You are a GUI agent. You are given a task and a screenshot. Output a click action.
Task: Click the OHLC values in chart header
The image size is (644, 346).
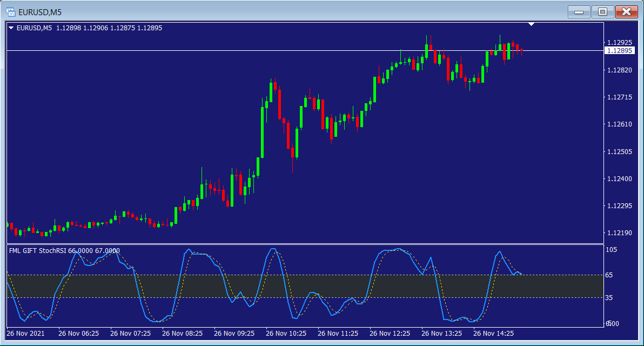[x=109, y=28]
